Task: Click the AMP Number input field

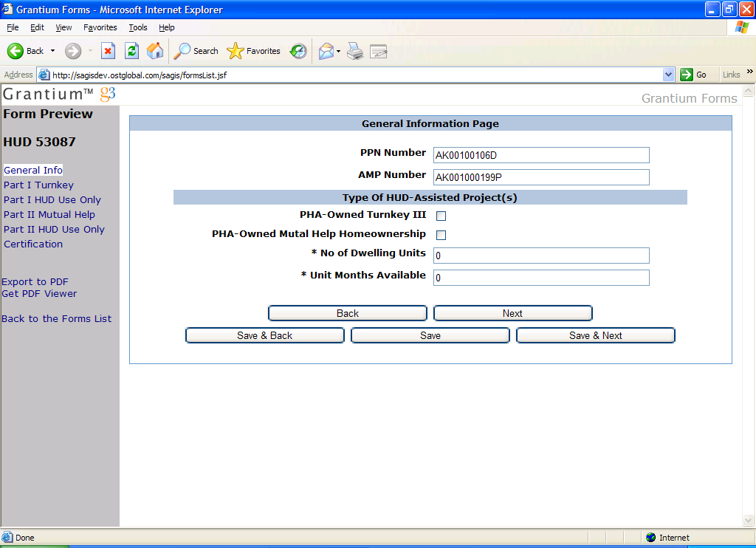Action: pyautogui.click(x=541, y=177)
